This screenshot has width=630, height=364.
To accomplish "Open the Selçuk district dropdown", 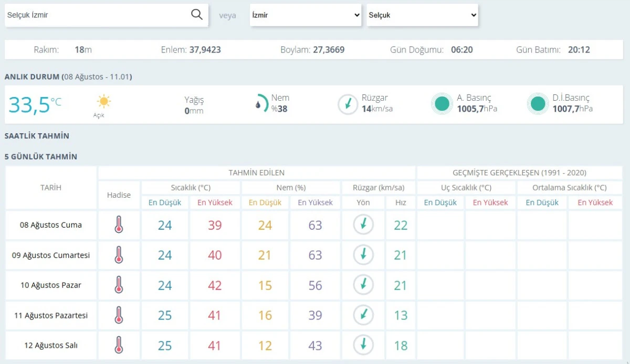I will pyautogui.click(x=422, y=15).
